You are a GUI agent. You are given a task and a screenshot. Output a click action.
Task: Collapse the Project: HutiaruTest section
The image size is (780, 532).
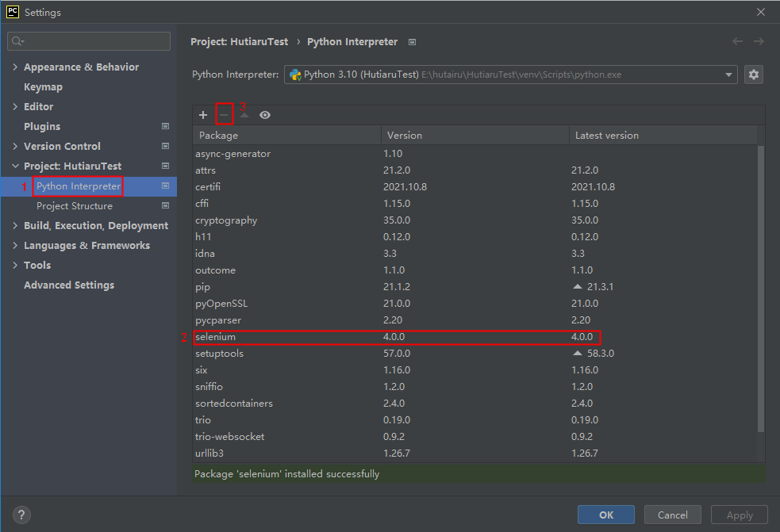[16, 166]
